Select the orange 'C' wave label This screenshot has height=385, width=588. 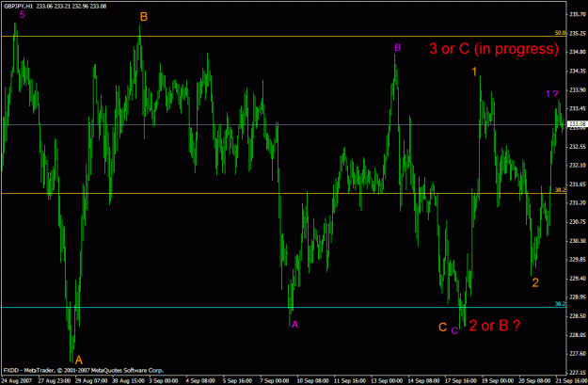pos(443,328)
